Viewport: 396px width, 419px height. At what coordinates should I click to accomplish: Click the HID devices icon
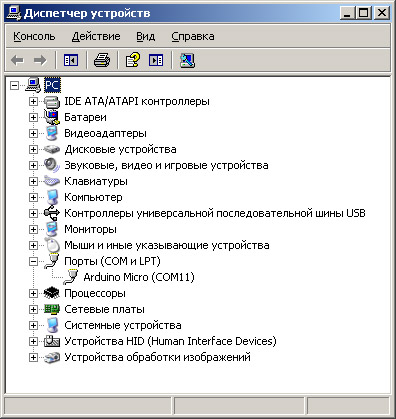(x=52, y=341)
